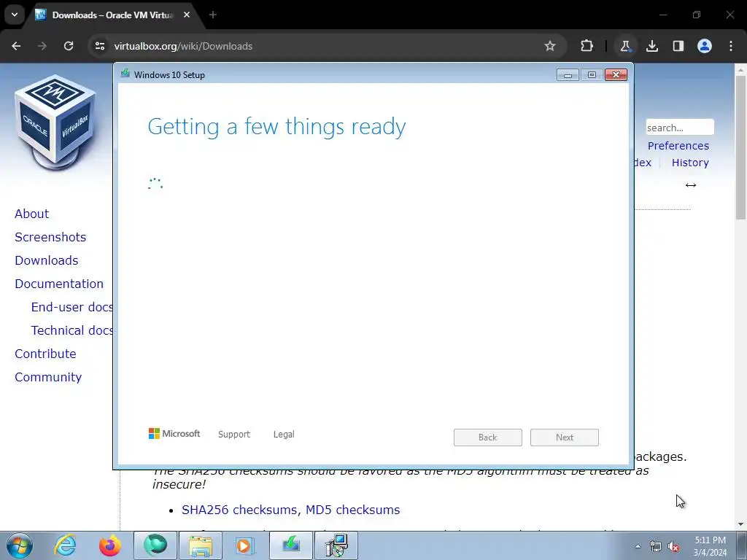Open the History link
This screenshot has height=560, width=747.
690,163
